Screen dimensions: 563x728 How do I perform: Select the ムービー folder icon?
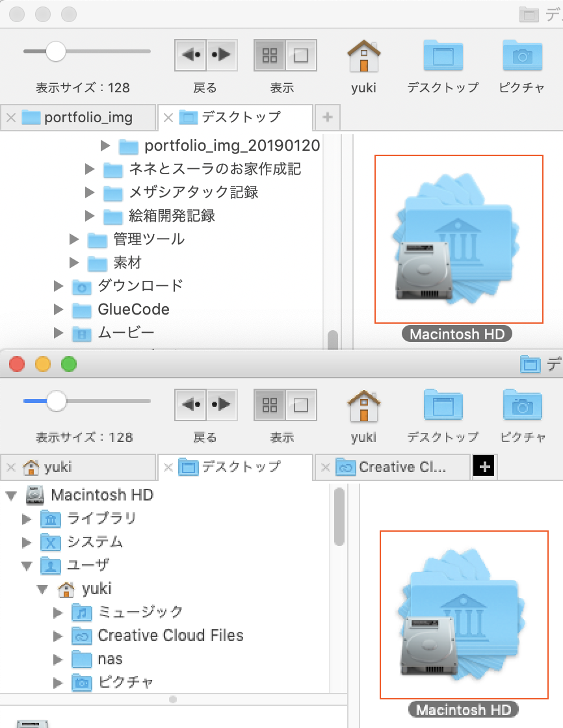(x=82, y=333)
